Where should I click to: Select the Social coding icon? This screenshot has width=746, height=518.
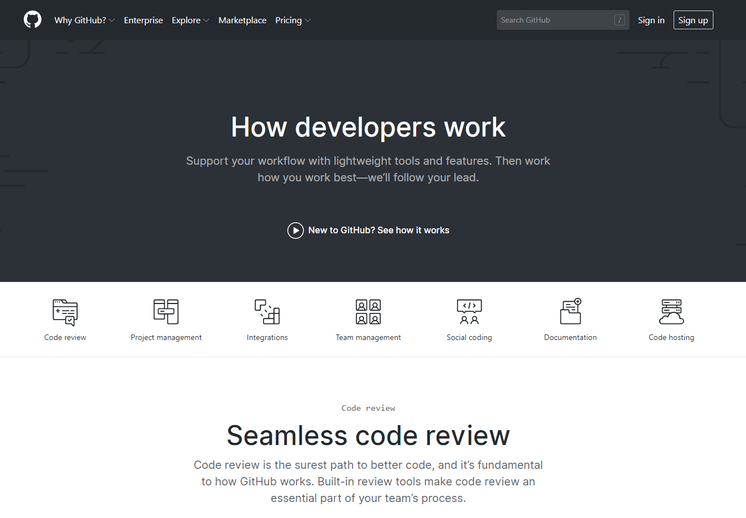(x=469, y=312)
